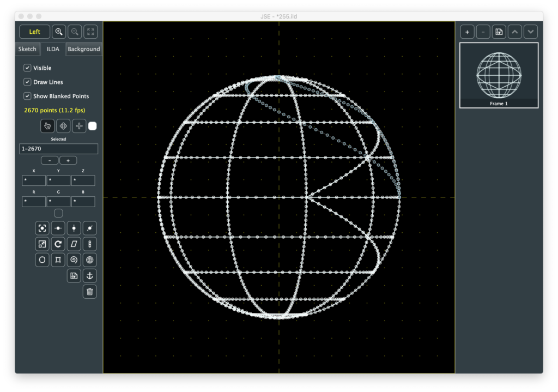This screenshot has width=558, height=392.
Task: Click the zoom in magnifier icon
Action: click(x=59, y=32)
